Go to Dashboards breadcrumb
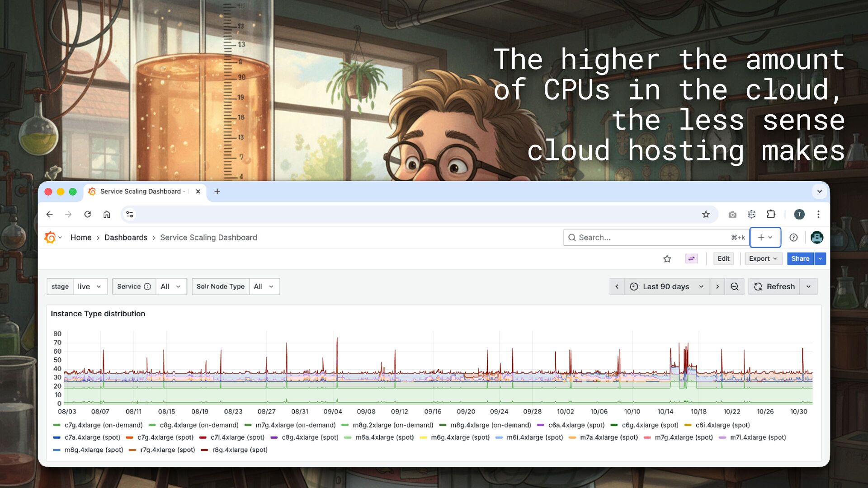 (126, 237)
